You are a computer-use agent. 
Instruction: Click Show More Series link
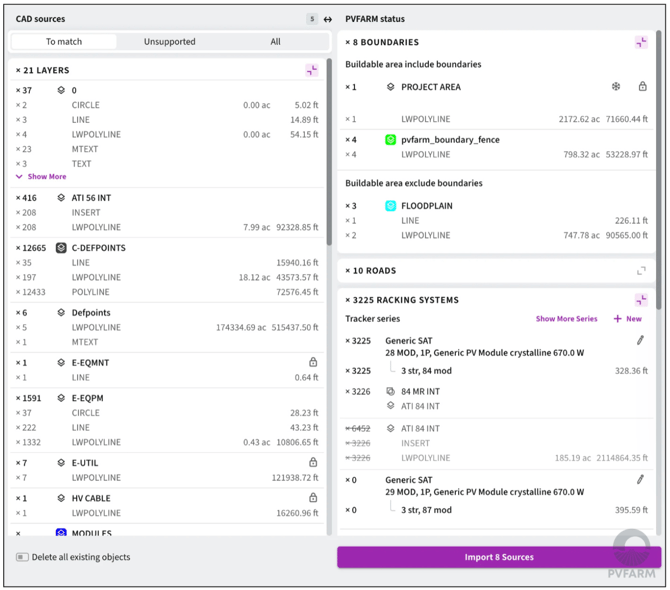567,319
